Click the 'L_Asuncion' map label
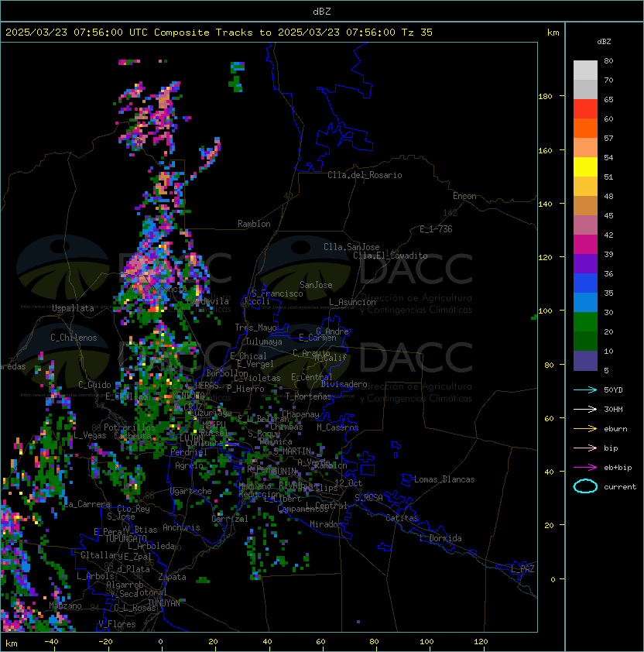644x652 pixels. tap(352, 302)
